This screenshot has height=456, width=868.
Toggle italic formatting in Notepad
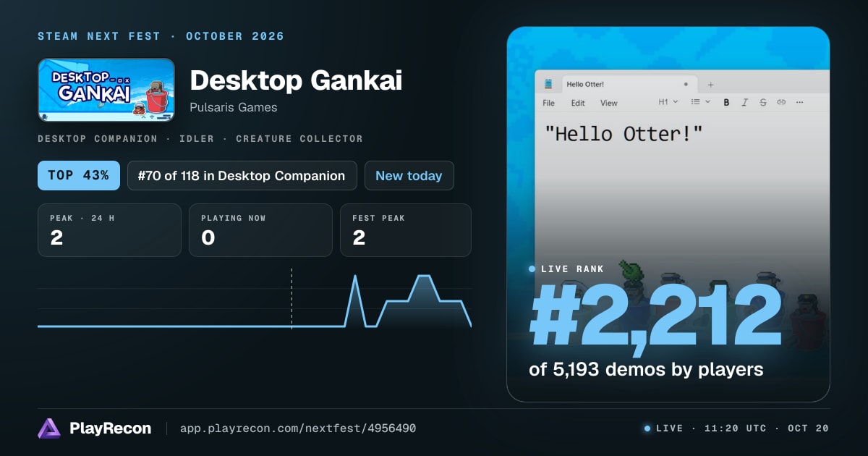(x=744, y=103)
